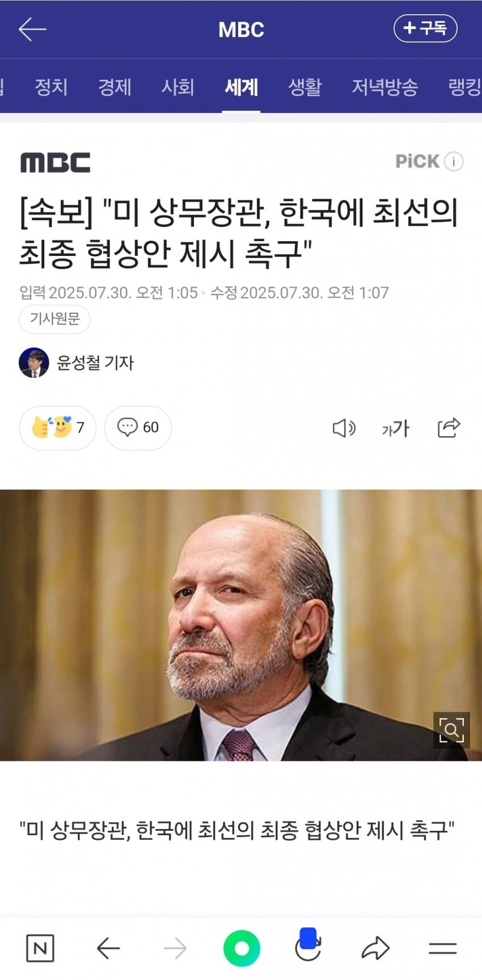Go back using bottom browser arrow
The width and height of the screenshot is (482, 980).
click(108, 948)
